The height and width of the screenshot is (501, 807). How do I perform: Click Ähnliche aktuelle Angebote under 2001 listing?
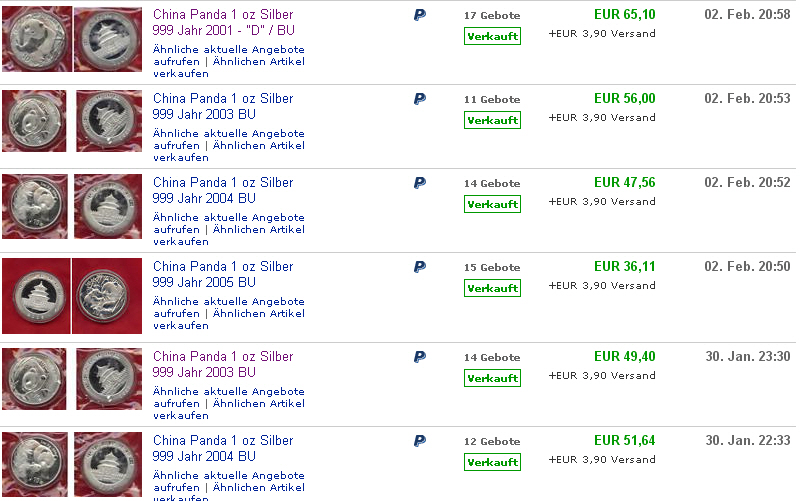pyautogui.click(x=228, y=49)
